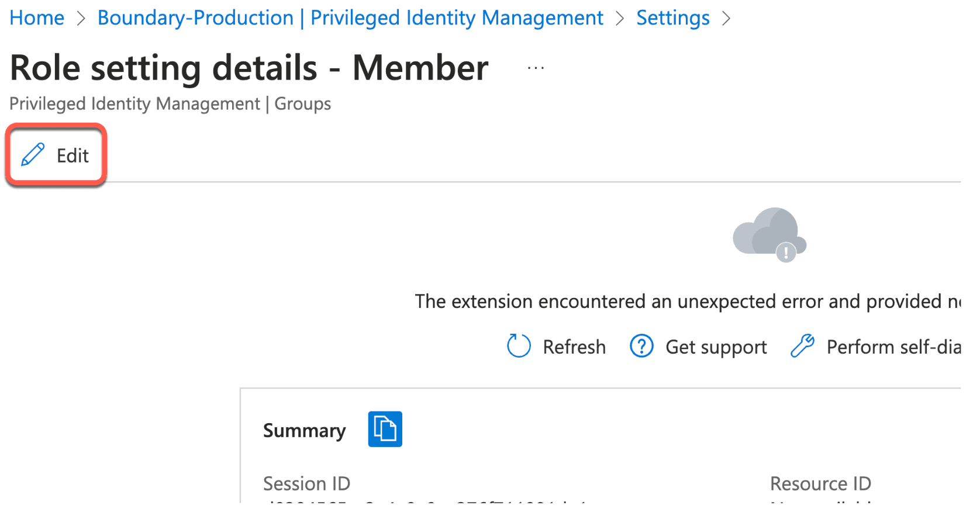The image size is (980, 512).
Task: Open the ellipsis more options menu
Action: click(536, 68)
